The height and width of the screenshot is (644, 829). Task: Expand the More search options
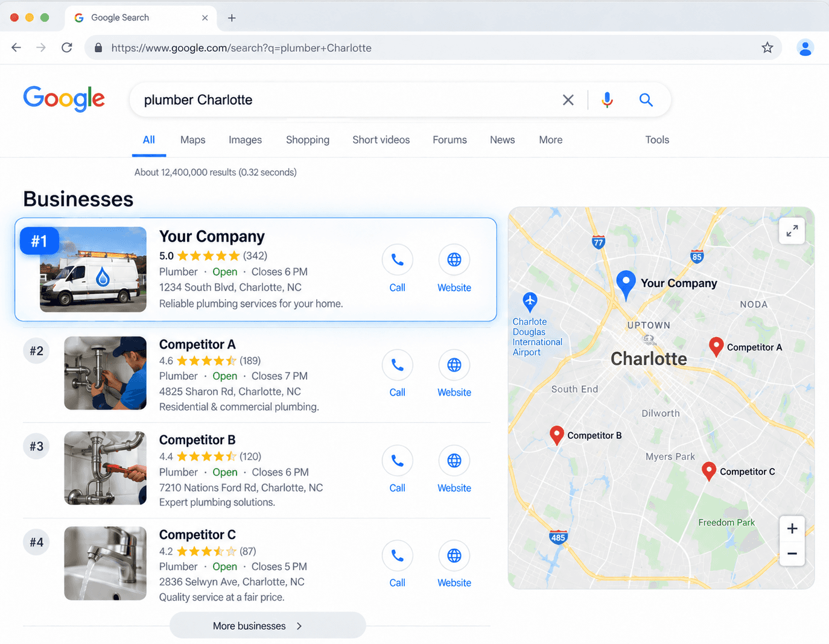pyautogui.click(x=551, y=140)
